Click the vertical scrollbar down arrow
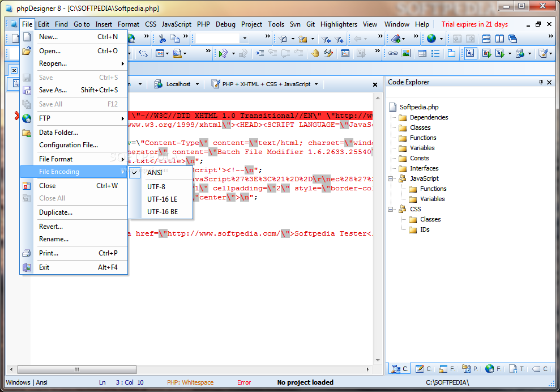Image resolution: width=560 pixels, height=392 pixels. [378, 360]
